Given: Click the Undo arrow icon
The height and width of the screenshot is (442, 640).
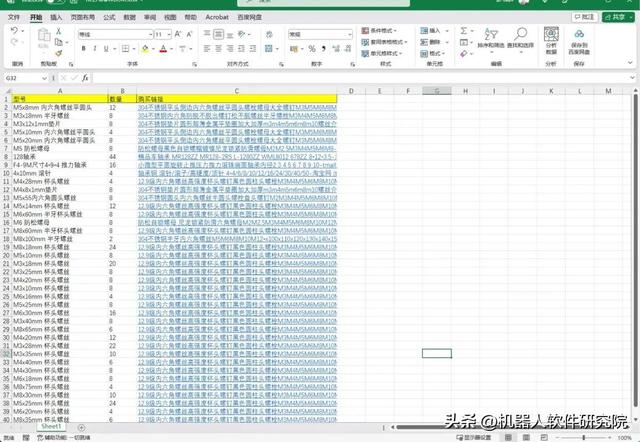Looking at the screenshot, I should point(14,31).
